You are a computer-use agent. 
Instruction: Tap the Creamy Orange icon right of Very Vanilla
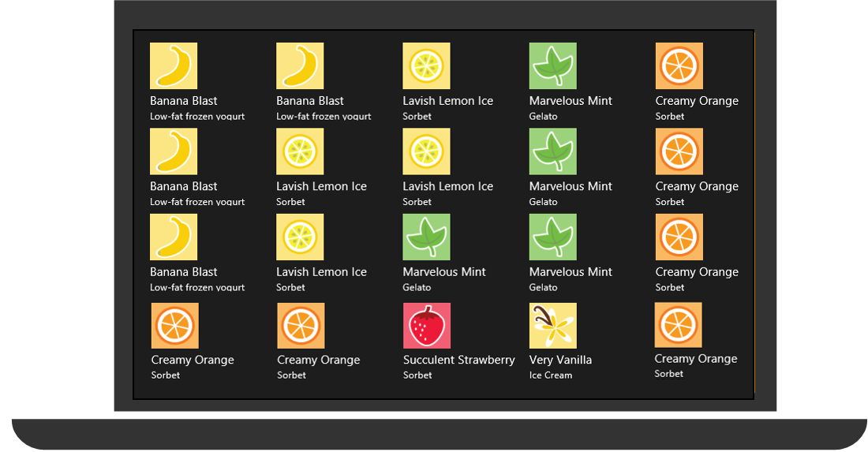[678, 324]
